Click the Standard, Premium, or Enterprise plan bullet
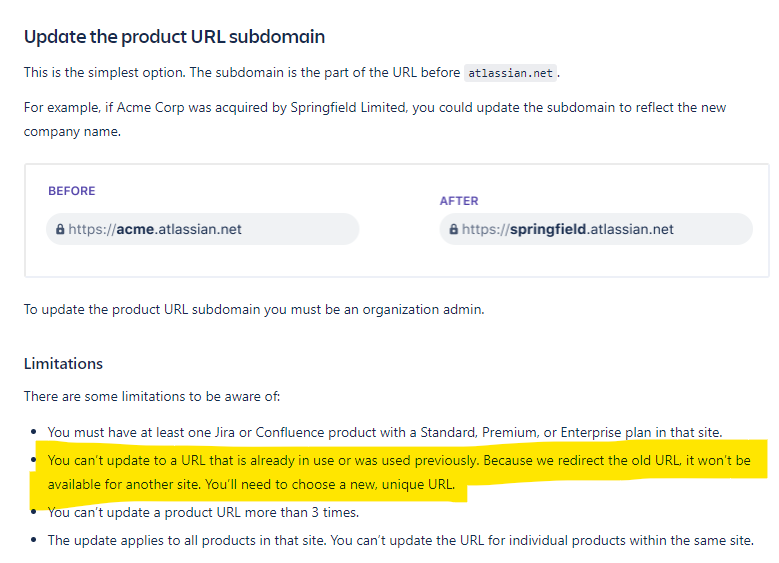 (x=385, y=432)
